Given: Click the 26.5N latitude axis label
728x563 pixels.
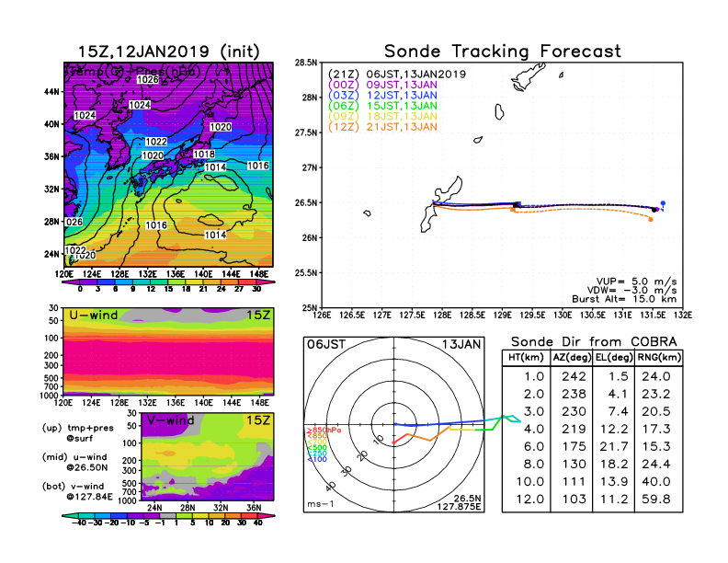Looking at the screenshot, I should (x=306, y=203).
